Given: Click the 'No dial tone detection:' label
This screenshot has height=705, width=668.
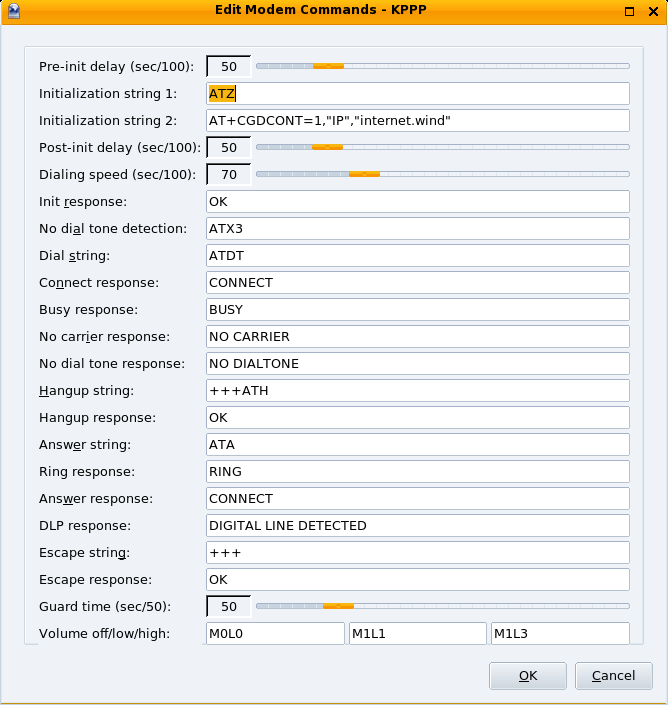Looking at the screenshot, I should (x=113, y=229).
